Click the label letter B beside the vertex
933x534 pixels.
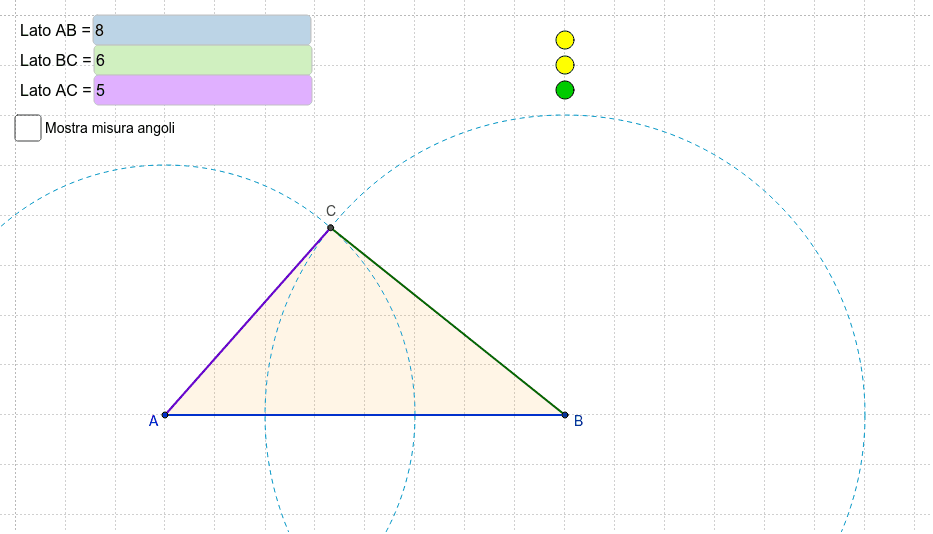pyautogui.click(x=578, y=421)
